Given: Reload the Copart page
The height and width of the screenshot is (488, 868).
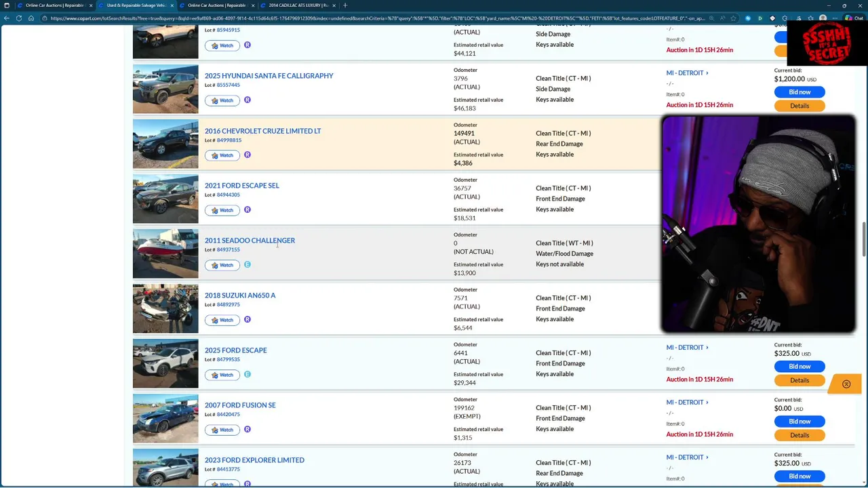Looking at the screenshot, I should point(19,18).
